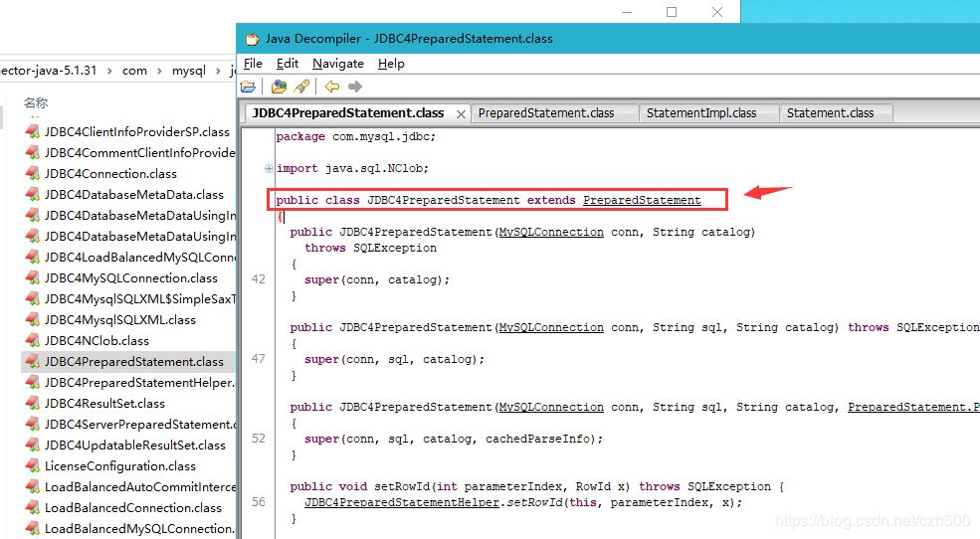Click the icon of JDBC4Connection.class
This screenshot has width=980, height=539.
click(x=33, y=174)
